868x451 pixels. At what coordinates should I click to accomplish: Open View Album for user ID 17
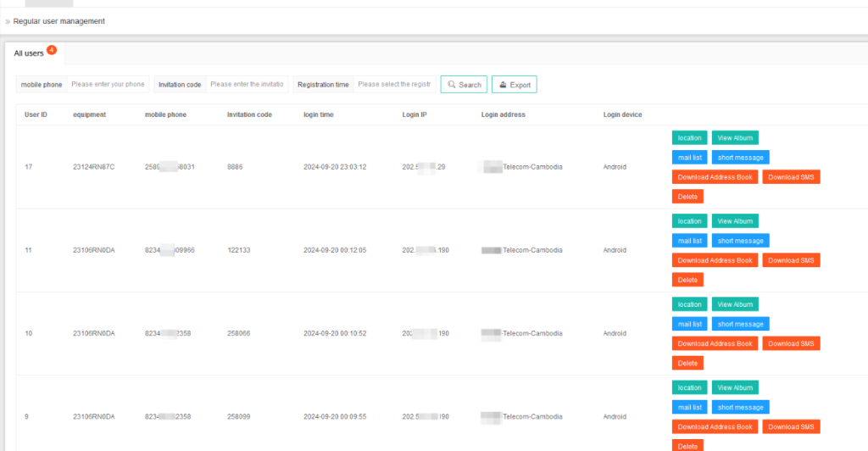pos(735,138)
